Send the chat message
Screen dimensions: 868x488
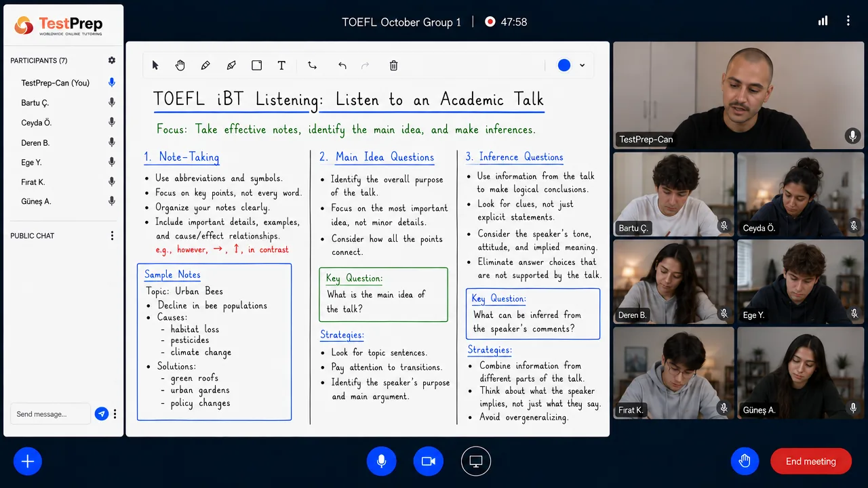[x=102, y=413]
